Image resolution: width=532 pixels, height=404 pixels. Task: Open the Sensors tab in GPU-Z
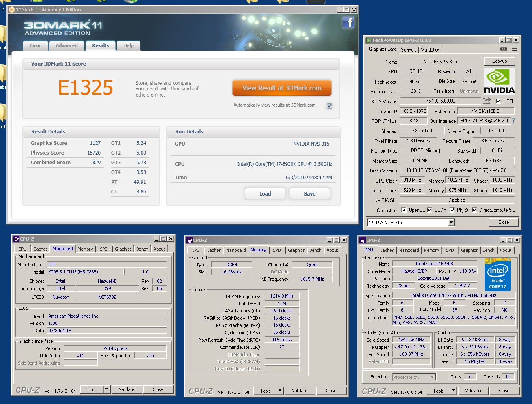click(x=409, y=49)
